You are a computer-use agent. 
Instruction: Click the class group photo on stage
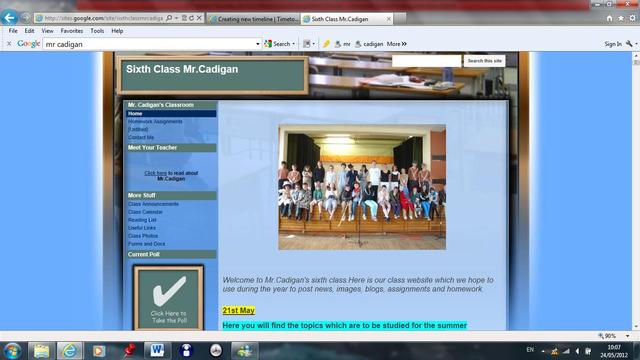[362, 187]
